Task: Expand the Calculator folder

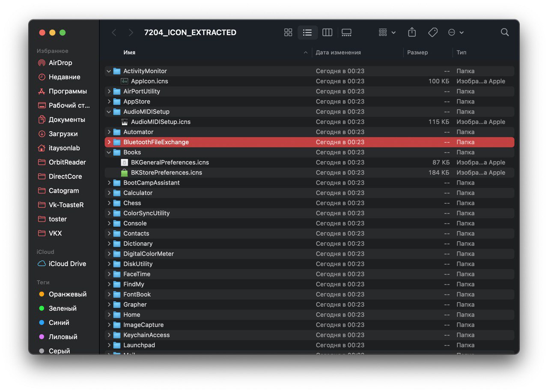Action: [109, 193]
